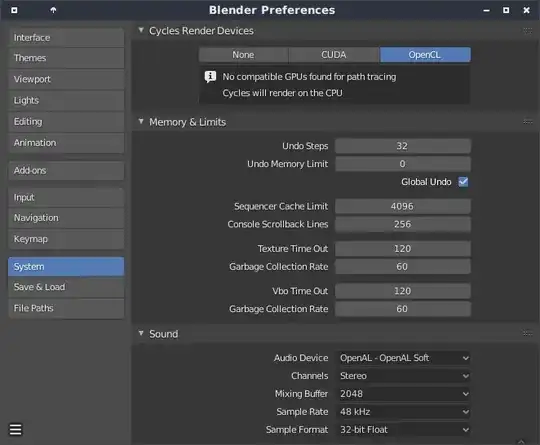The height and width of the screenshot is (445, 540).
Task: Click the Sequencer Cache Limit field
Action: pyautogui.click(x=403, y=206)
